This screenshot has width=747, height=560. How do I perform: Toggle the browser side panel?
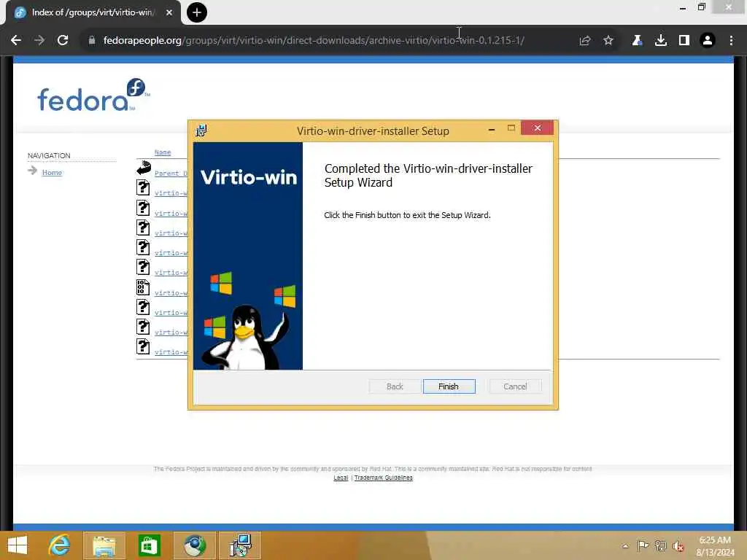coord(684,41)
